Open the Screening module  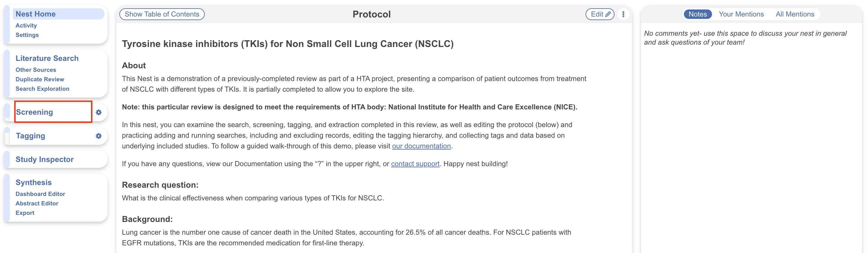coord(34,112)
